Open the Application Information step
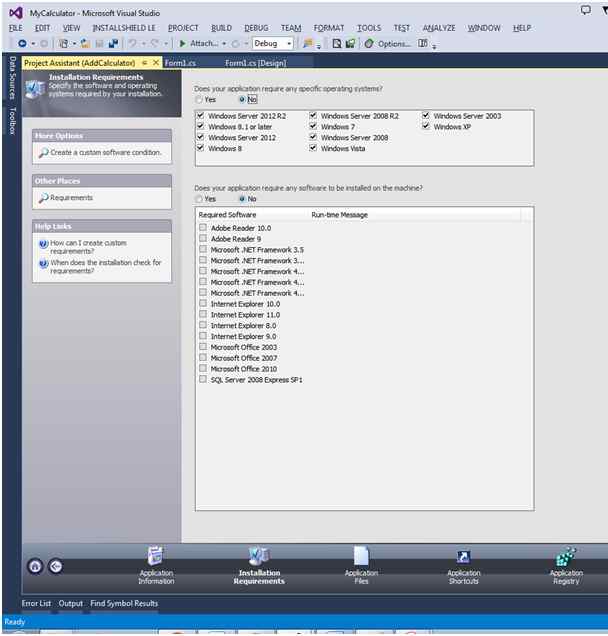Viewport: 608px width, 636px height. (156, 565)
